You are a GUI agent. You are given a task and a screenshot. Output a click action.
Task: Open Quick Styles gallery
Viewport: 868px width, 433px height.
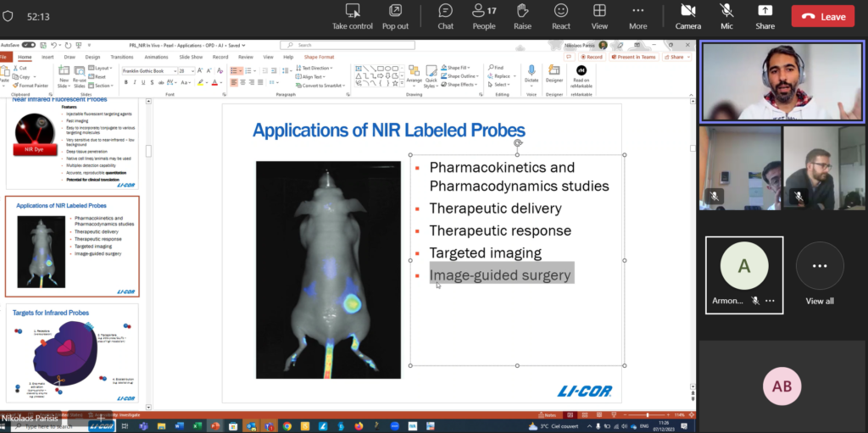point(431,76)
